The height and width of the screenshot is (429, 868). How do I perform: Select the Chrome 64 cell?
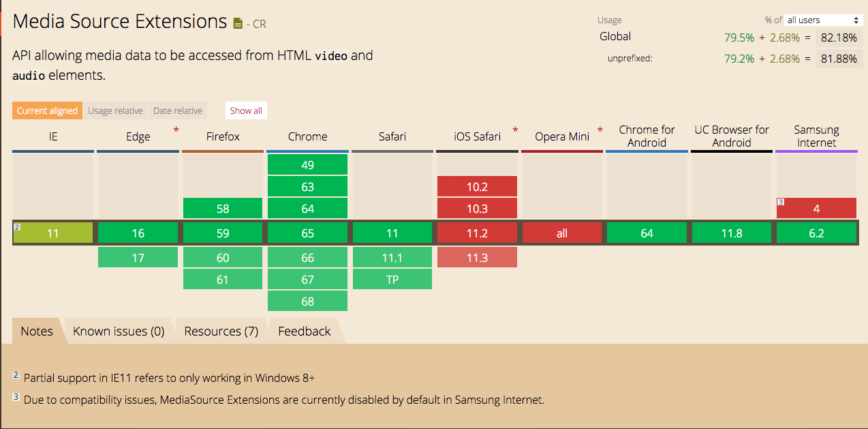pyautogui.click(x=307, y=208)
